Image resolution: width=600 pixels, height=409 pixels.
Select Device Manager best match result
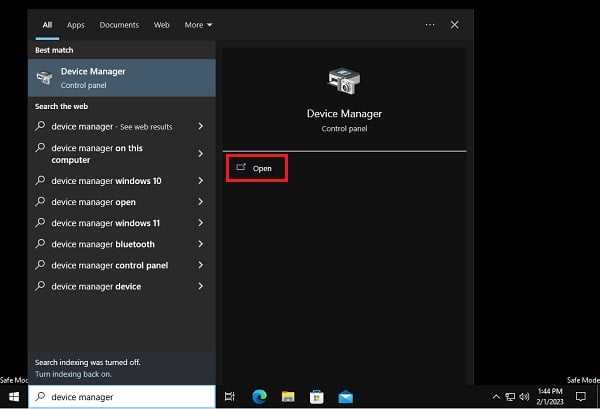click(x=120, y=78)
